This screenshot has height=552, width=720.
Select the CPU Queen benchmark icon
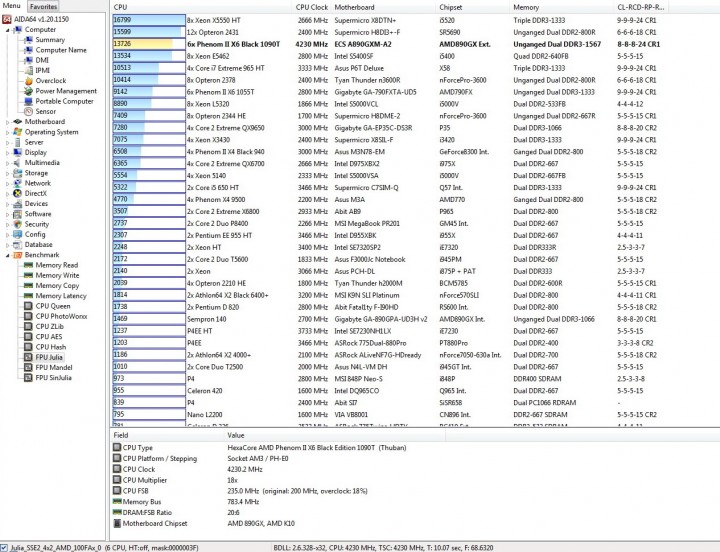28,306
